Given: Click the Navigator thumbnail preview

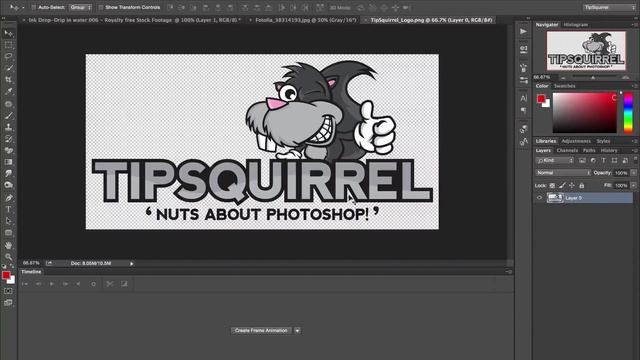Looking at the screenshot, I should click(586, 51).
